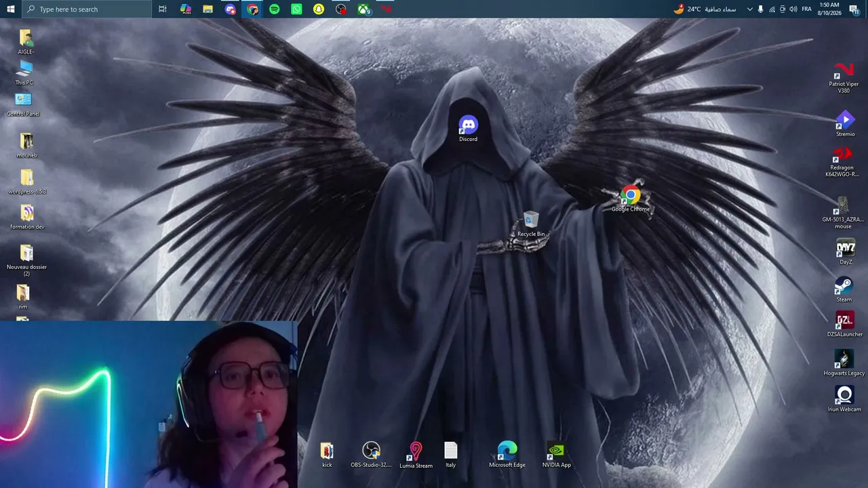Select the Patriot Viper V380 shortcut

tap(844, 78)
